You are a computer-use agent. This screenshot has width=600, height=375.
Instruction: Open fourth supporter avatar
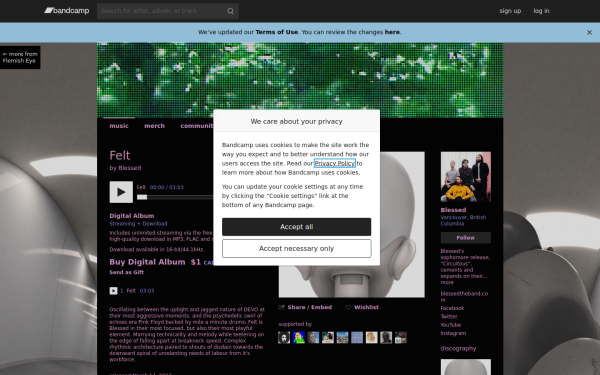[x=328, y=338]
